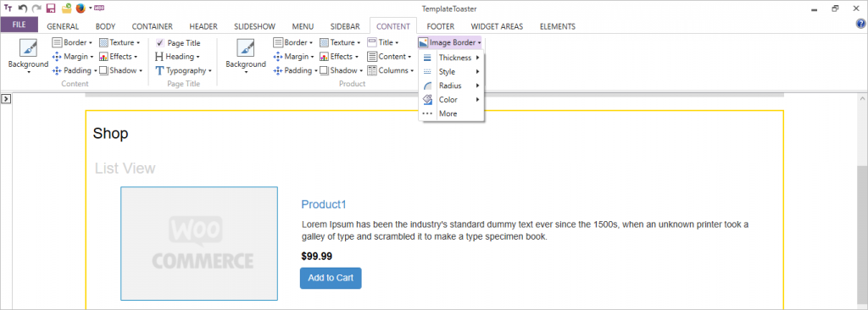Open Typography dropdown in Page Title group

coord(183,70)
